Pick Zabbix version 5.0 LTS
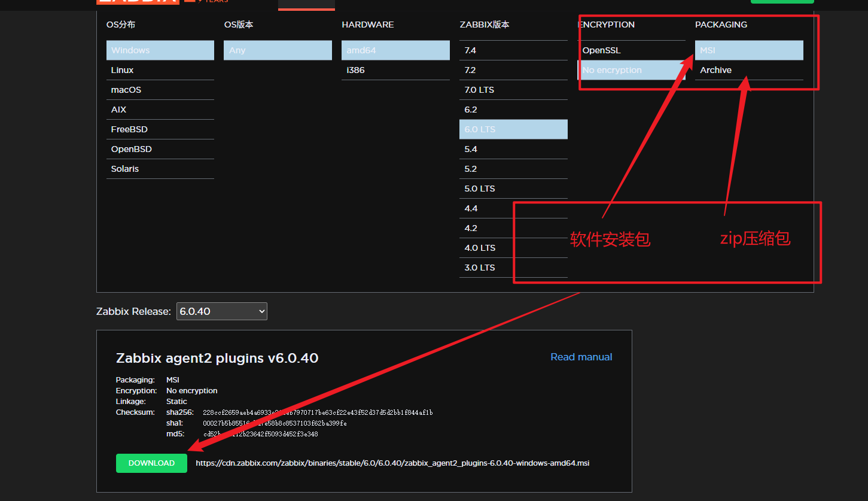 coord(513,189)
